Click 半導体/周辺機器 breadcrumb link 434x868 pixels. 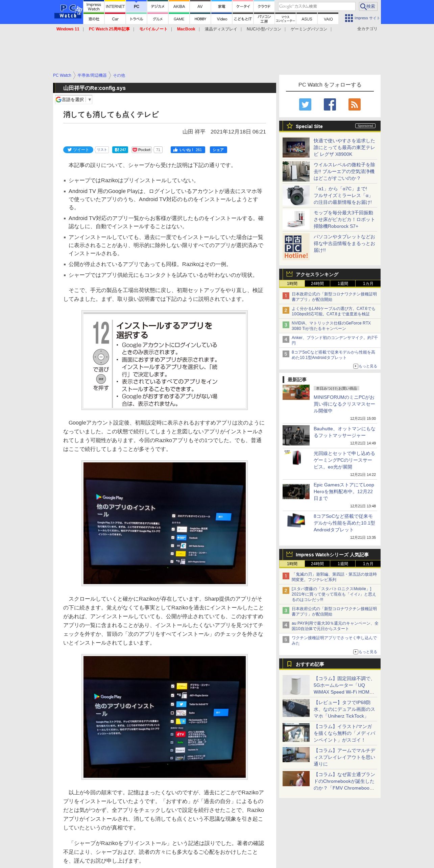tap(92, 75)
